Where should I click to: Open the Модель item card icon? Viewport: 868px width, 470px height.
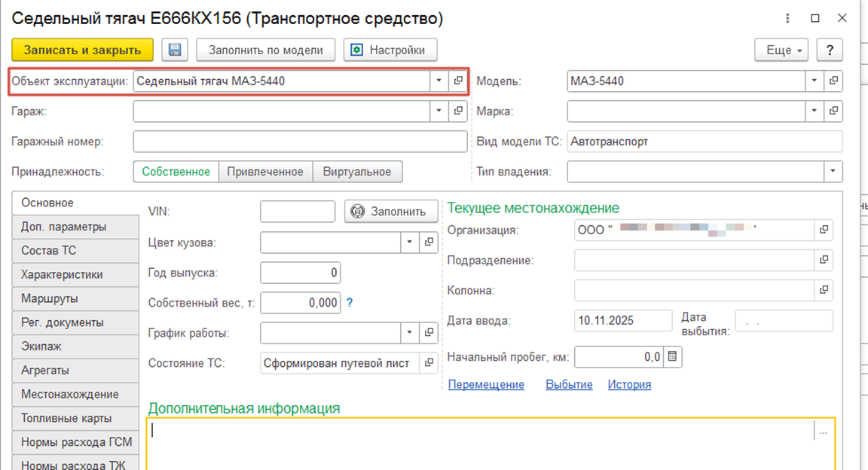[833, 81]
